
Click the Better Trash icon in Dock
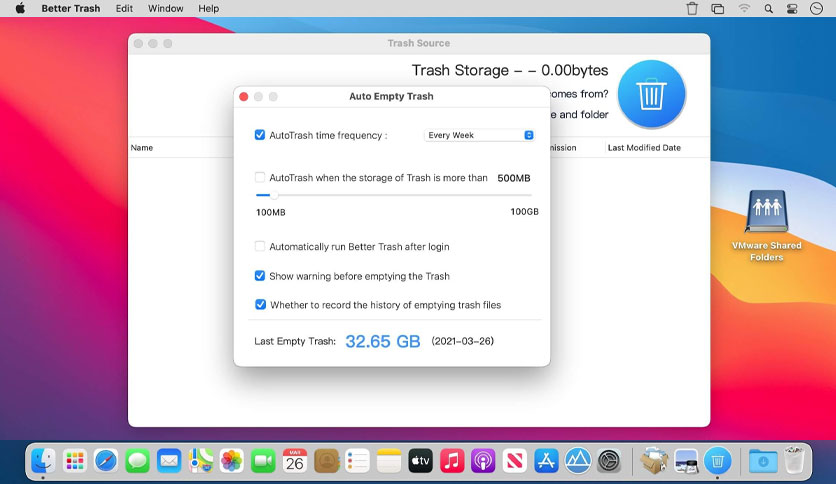coord(717,461)
